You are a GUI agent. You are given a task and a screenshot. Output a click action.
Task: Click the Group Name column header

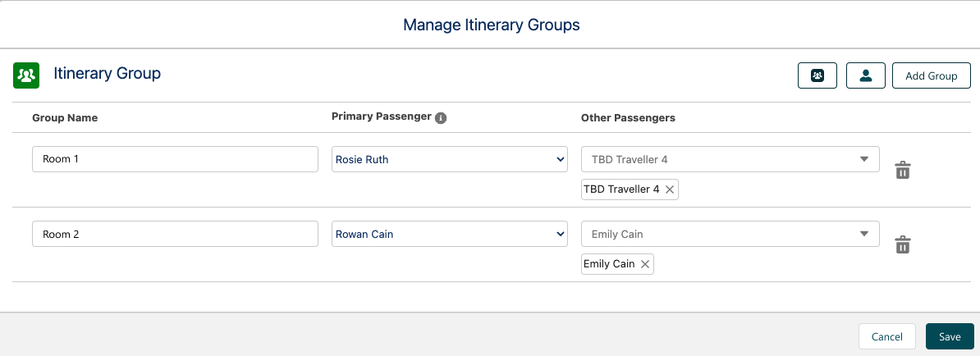tap(65, 118)
